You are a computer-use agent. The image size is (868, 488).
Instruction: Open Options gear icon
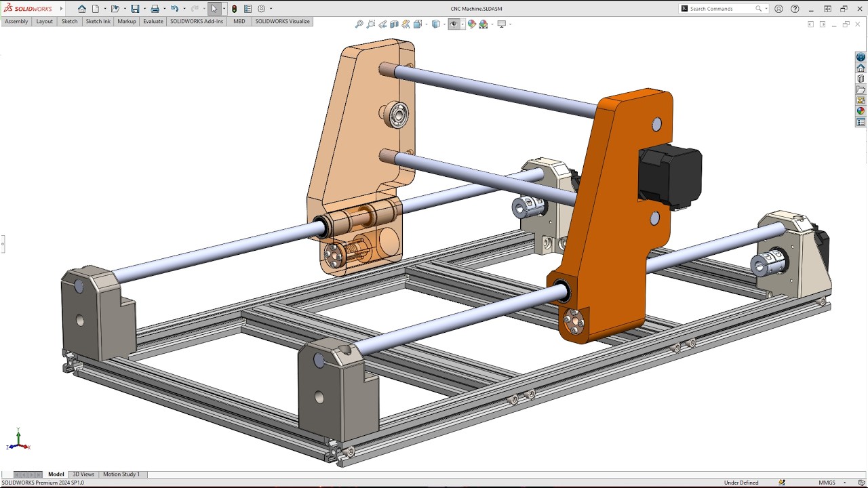tap(261, 9)
